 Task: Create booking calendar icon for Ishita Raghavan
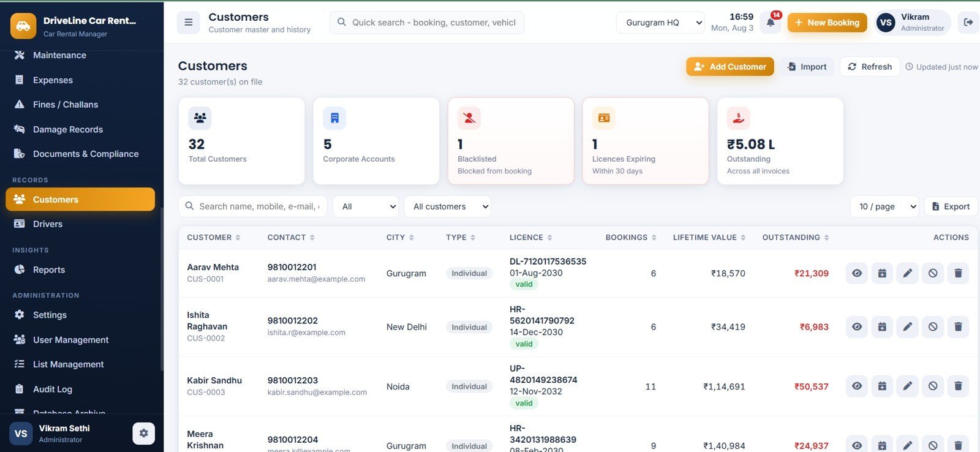882,327
